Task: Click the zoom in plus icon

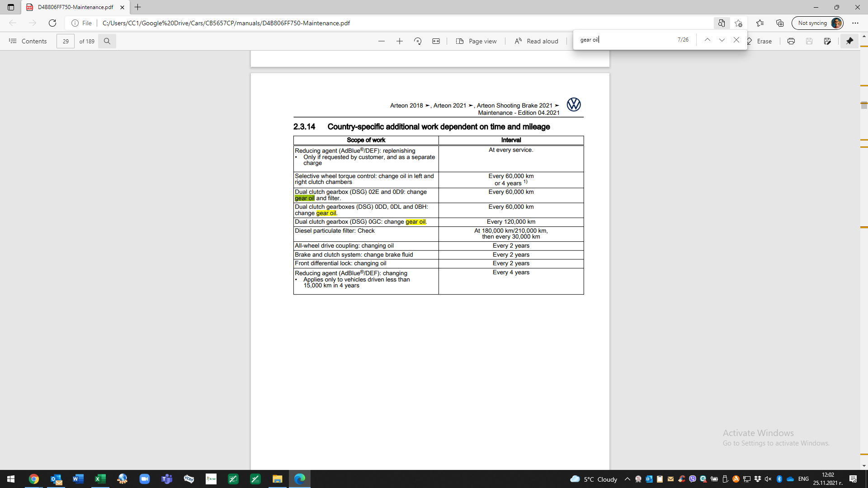Action: pyautogui.click(x=399, y=41)
